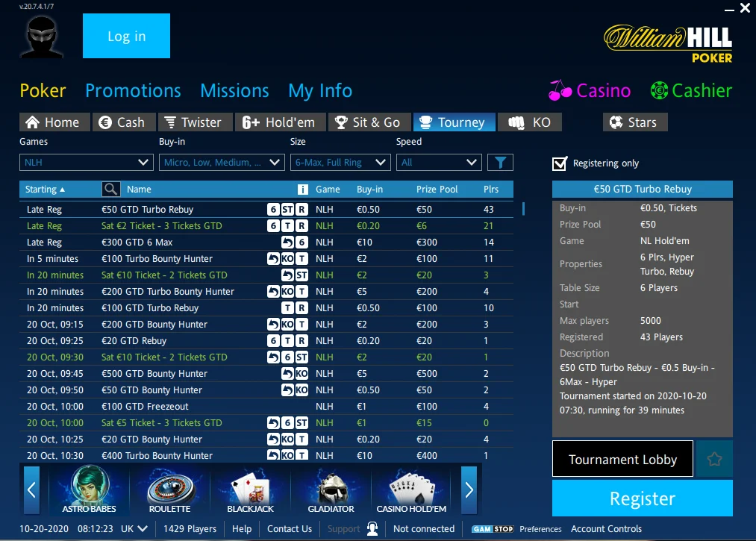Open the Promotions menu

tap(133, 90)
